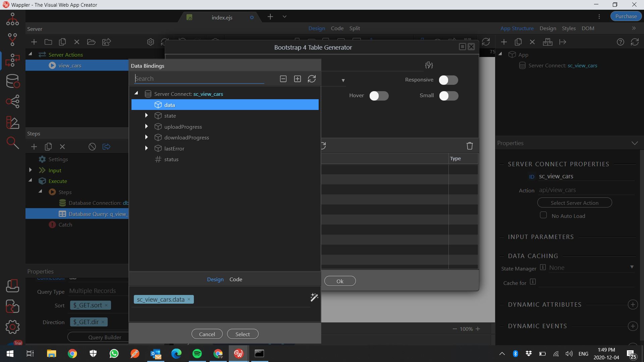The width and height of the screenshot is (644, 362).
Task: Expand the lastError node
Action: coord(146,148)
